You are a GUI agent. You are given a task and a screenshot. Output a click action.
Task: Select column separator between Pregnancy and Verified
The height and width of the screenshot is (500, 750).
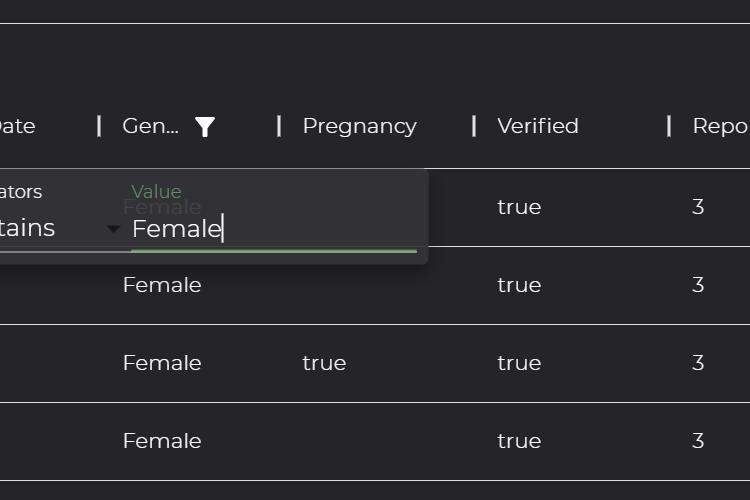[474, 126]
